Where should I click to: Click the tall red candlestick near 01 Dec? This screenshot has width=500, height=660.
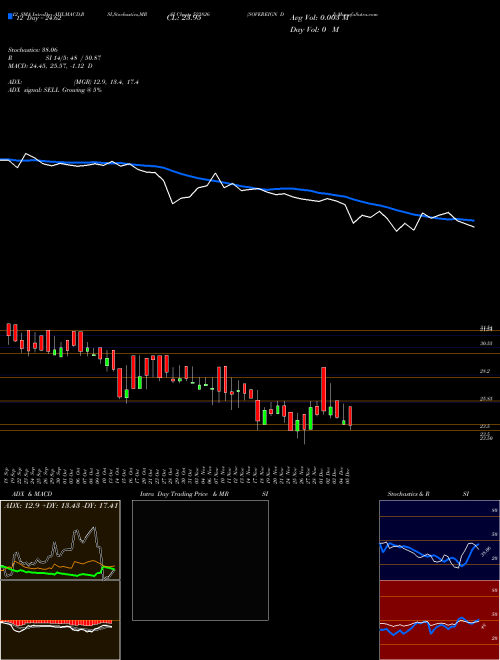324,389
